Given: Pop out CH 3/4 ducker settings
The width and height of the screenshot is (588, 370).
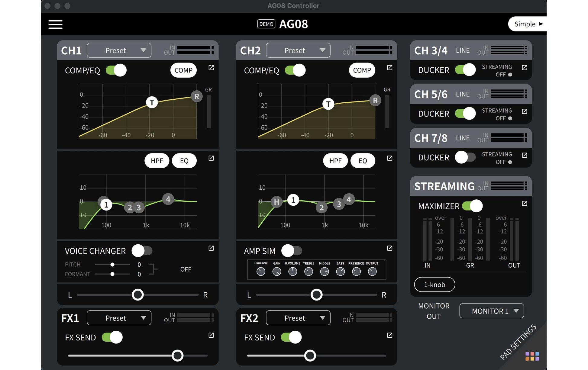Looking at the screenshot, I should tap(525, 68).
